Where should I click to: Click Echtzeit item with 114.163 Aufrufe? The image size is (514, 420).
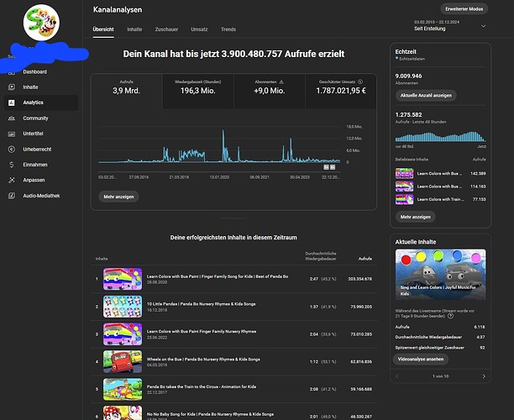click(x=441, y=186)
